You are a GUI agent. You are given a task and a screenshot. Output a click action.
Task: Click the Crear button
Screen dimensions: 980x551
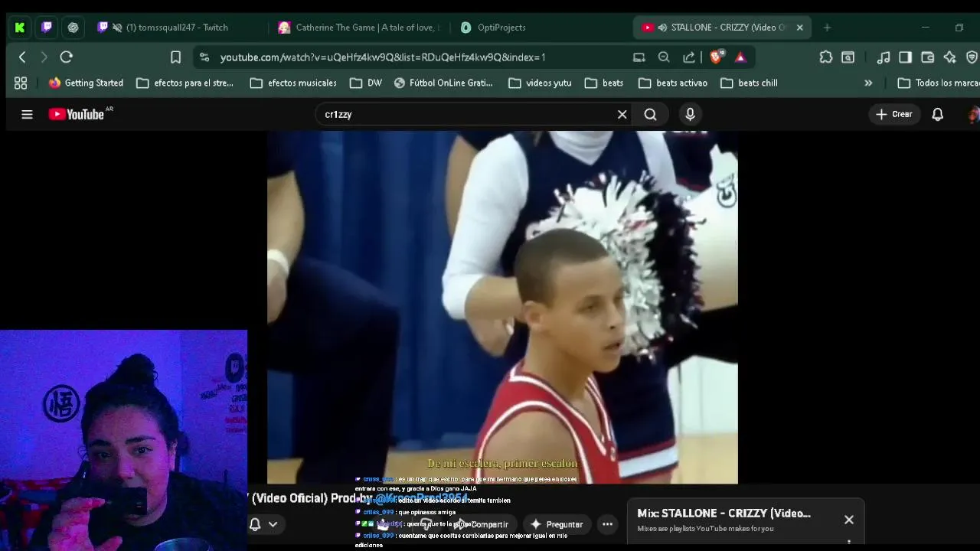point(894,114)
